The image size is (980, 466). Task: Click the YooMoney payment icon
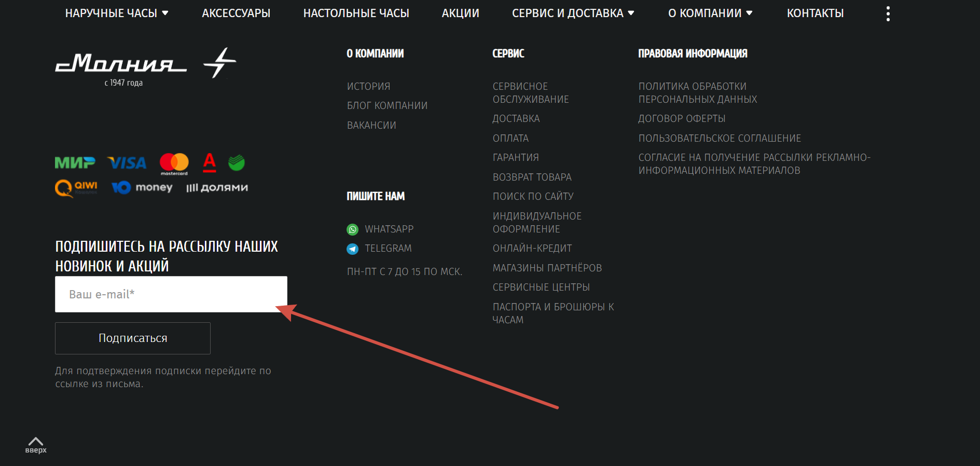click(142, 187)
